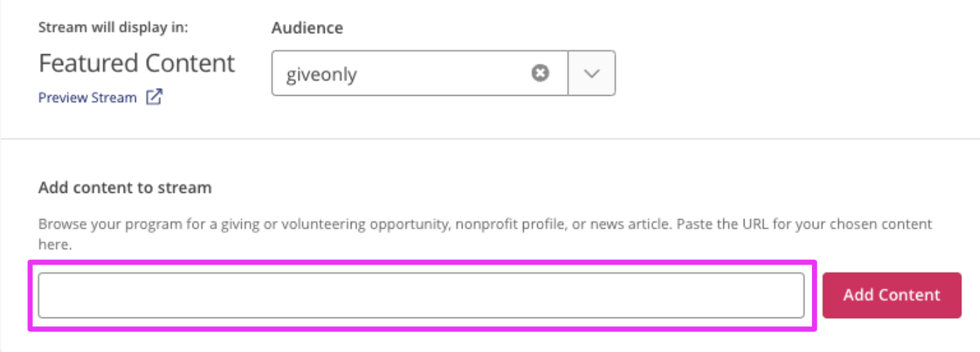Click the Preview Stream link

pyautogui.click(x=87, y=98)
